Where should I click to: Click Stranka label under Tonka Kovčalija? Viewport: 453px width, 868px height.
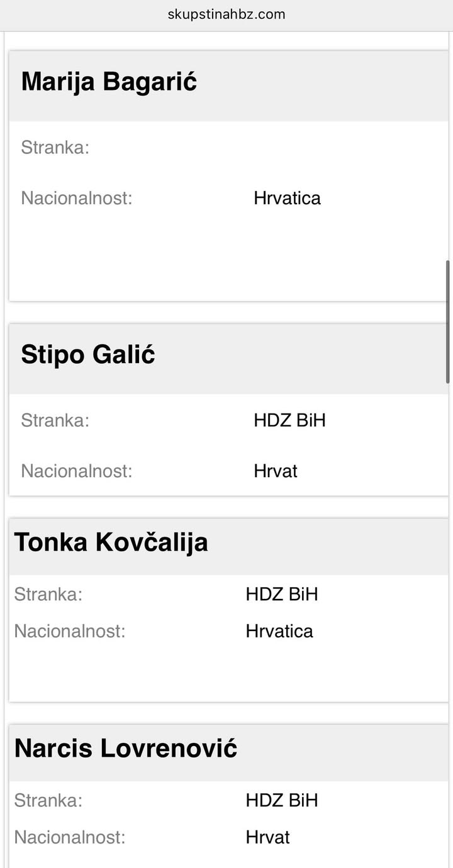48,594
